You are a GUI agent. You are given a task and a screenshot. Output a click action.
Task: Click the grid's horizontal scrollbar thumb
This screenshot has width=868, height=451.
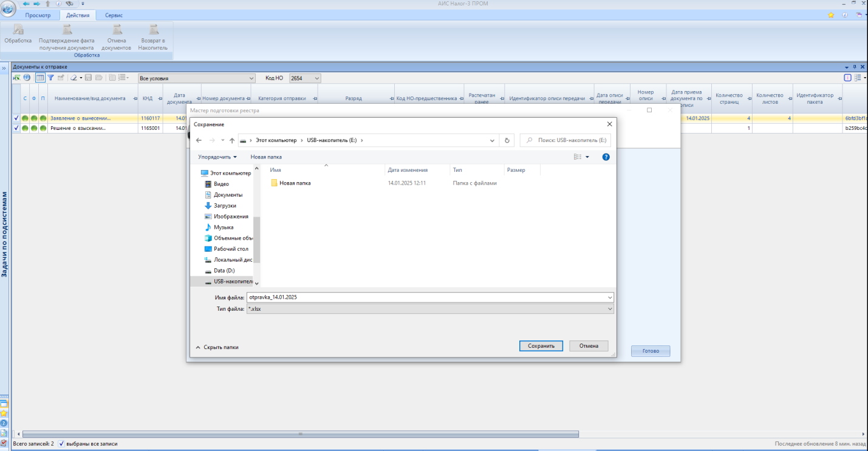click(x=299, y=434)
